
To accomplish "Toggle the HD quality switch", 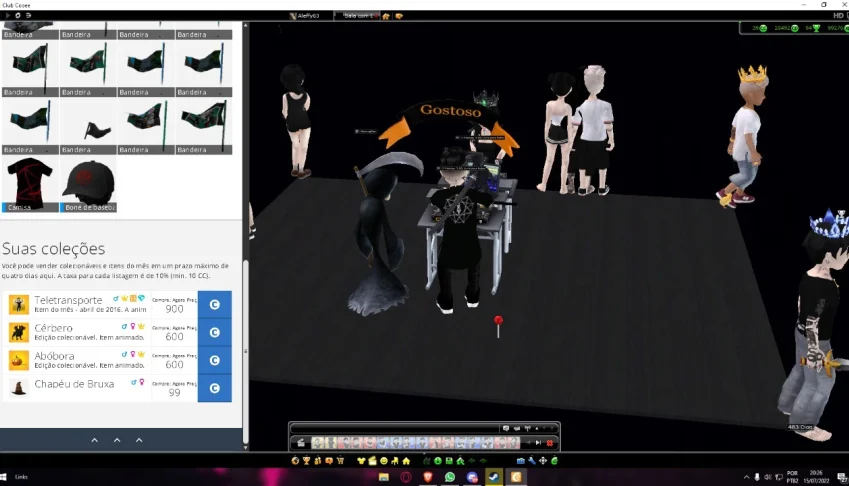I will (x=840, y=16).
